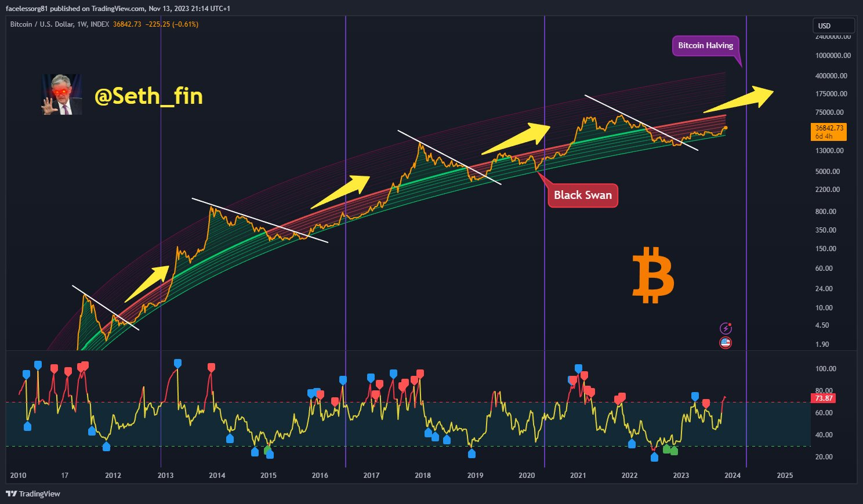The width and height of the screenshot is (863, 504).
Task: Click 2018 on the time axis
Action: [423, 476]
